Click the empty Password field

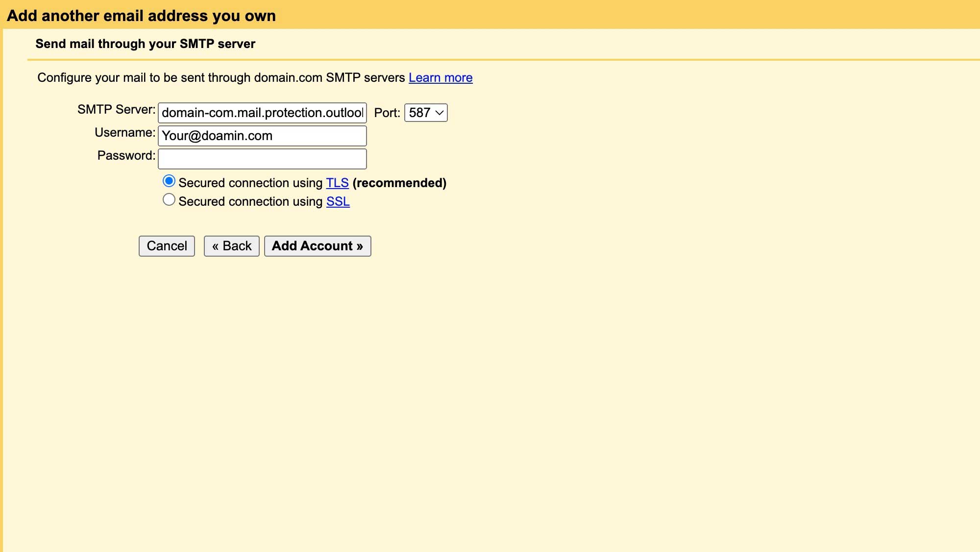(262, 159)
